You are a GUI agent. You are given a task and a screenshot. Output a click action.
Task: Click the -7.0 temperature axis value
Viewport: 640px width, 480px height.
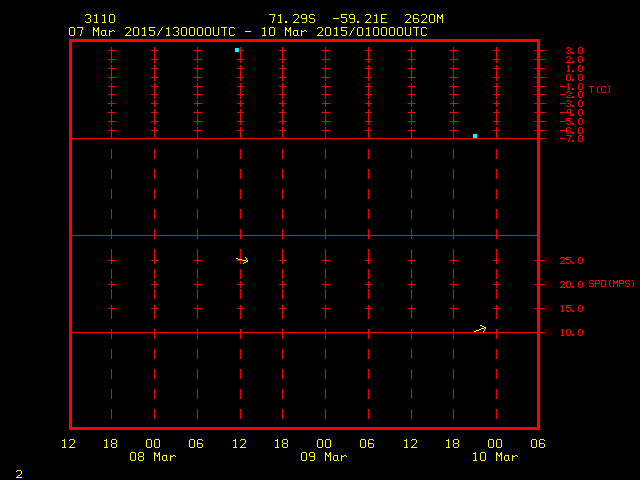click(x=571, y=139)
